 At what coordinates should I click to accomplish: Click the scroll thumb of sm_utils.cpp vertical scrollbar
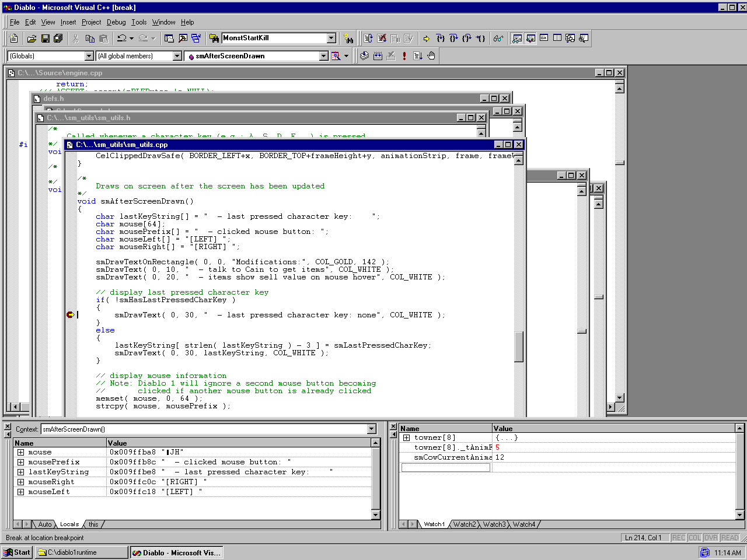[x=518, y=347]
